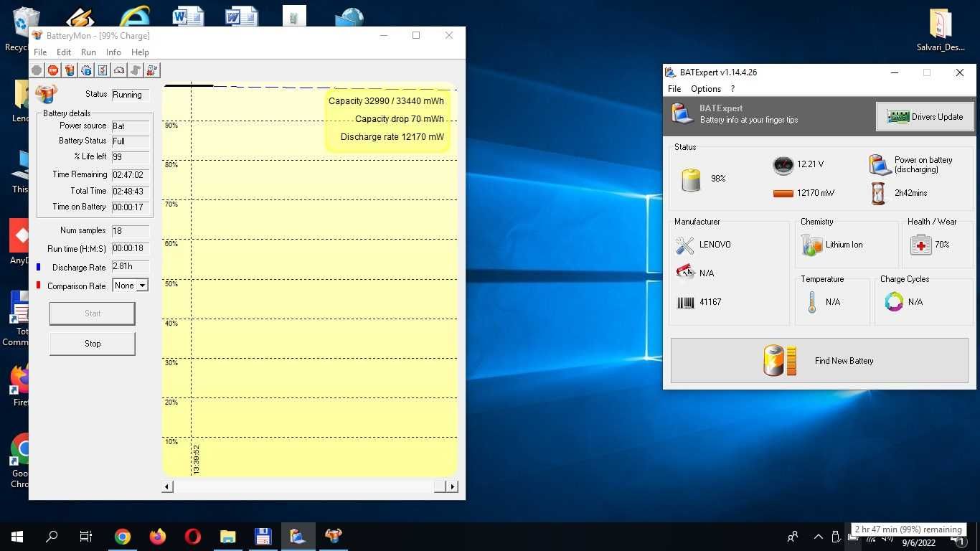Click the red Comparison Rate color marker
This screenshot has height=551, width=980.
coord(39,286)
